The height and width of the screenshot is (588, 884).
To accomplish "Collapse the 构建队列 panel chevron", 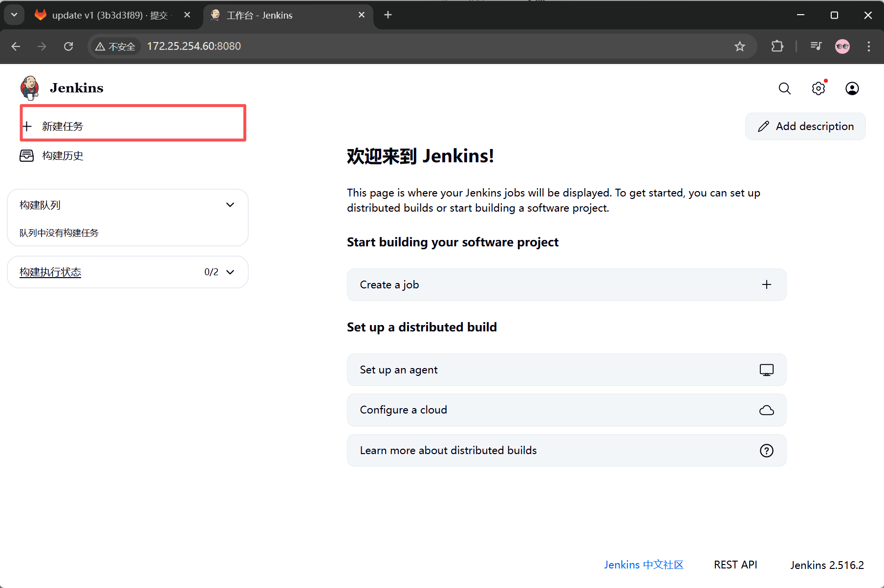I will (230, 205).
